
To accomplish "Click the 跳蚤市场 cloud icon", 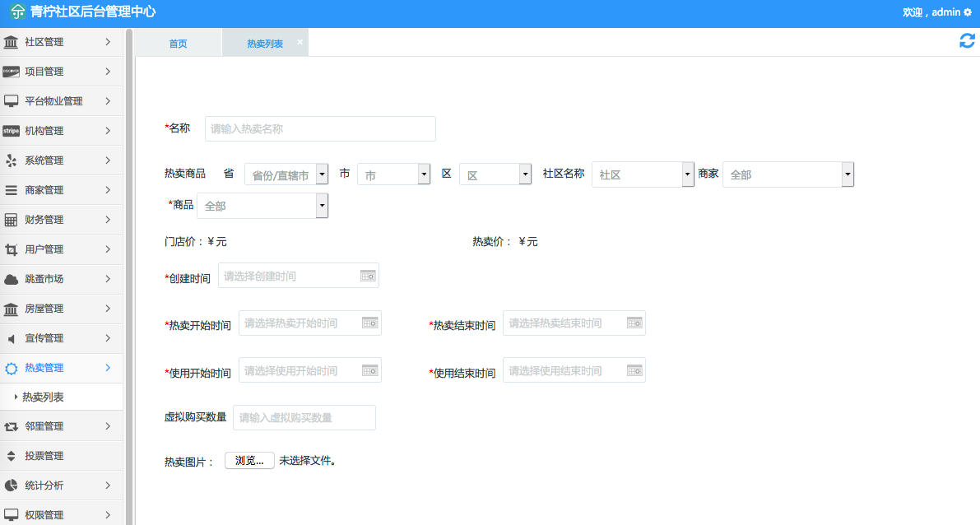I will coord(11,279).
